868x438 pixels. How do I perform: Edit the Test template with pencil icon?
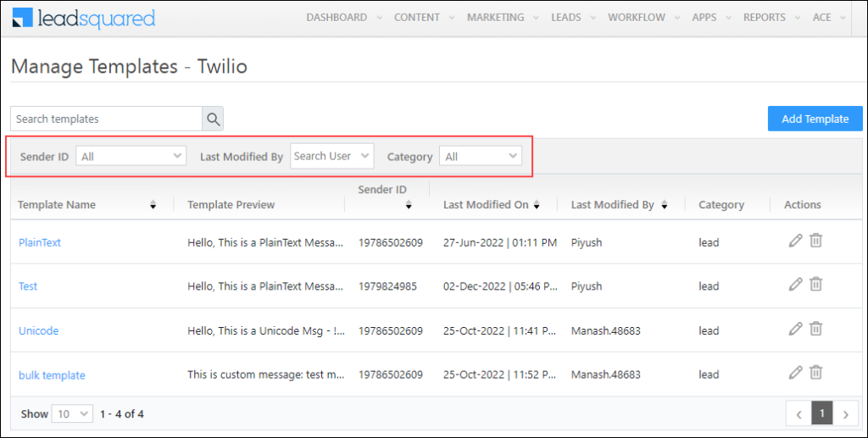point(795,285)
